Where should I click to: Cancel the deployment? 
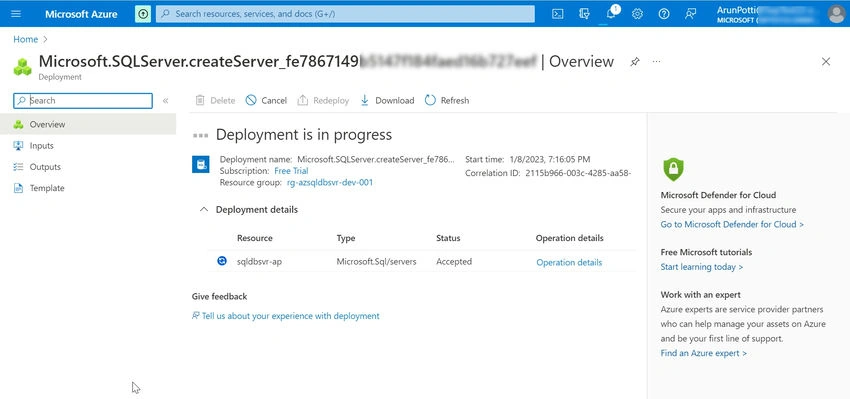pos(266,100)
